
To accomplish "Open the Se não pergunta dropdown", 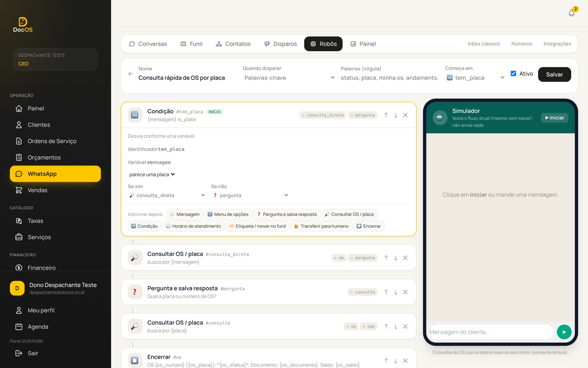I will click(x=250, y=195).
